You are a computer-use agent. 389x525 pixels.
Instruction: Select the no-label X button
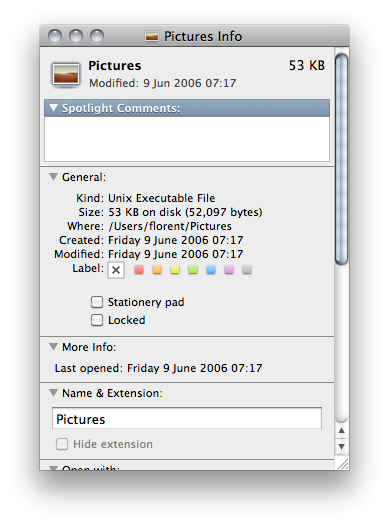(116, 270)
